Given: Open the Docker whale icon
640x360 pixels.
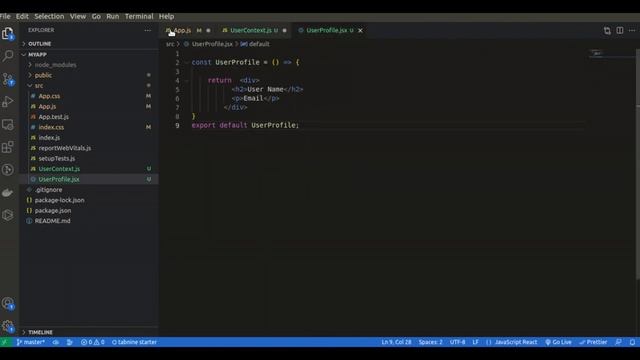Looking at the screenshot, I should click(8, 193).
